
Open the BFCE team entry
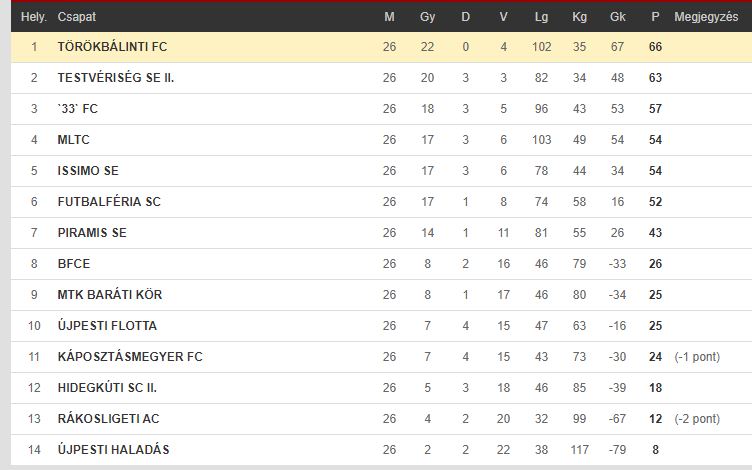(74, 264)
